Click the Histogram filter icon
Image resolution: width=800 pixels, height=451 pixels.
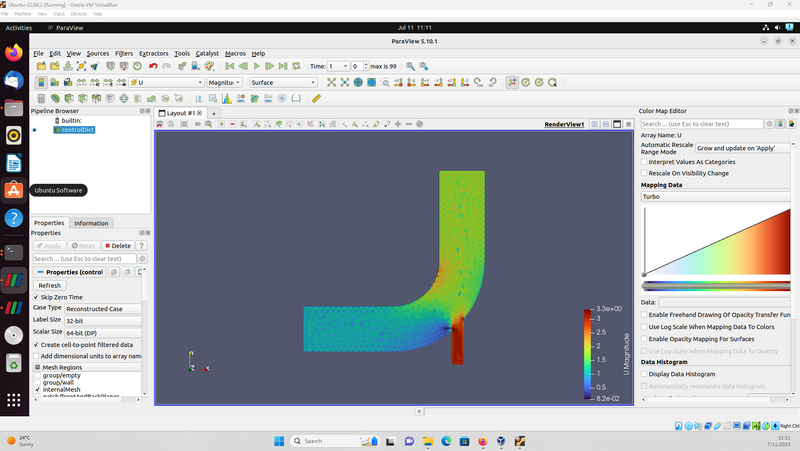[227, 98]
